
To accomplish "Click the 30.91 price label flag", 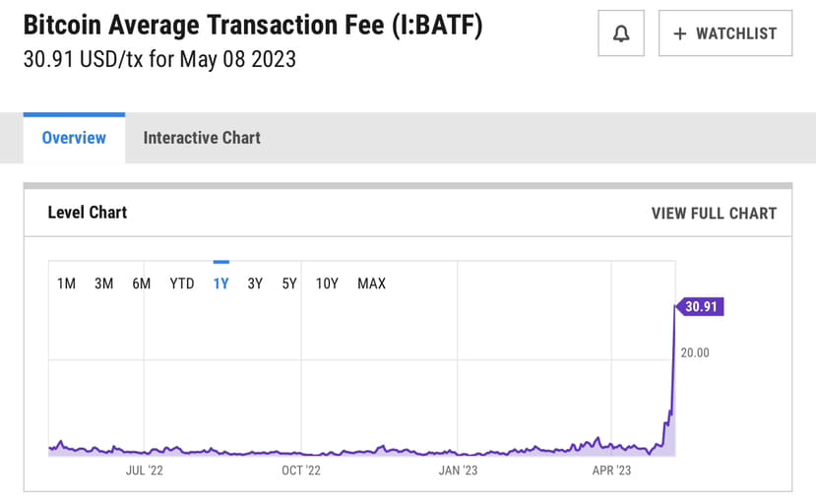I will 703,307.
